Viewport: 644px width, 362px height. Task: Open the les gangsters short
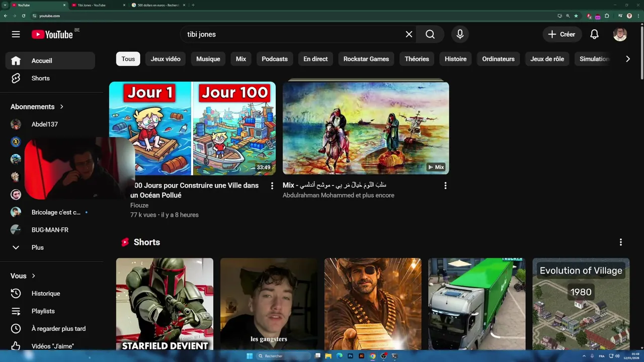(269, 304)
